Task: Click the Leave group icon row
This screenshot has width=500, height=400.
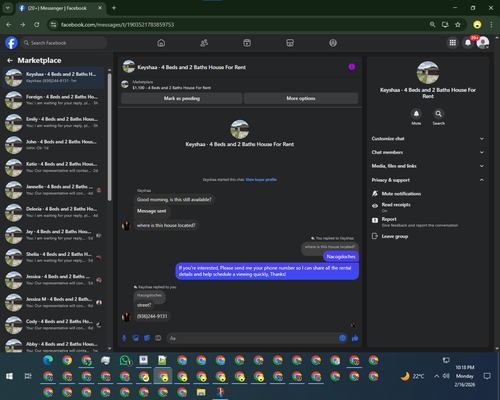Action: [428, 236]
